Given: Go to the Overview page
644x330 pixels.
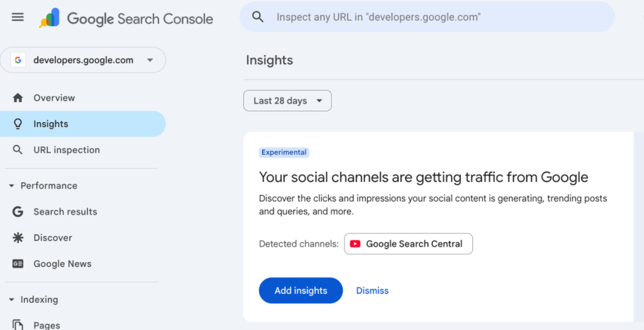Looking at the screenshot, I should coord(54,98).
